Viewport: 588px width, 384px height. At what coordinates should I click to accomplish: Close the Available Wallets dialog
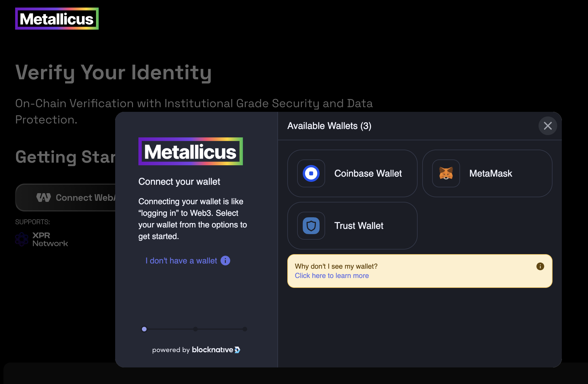[548, 126]
